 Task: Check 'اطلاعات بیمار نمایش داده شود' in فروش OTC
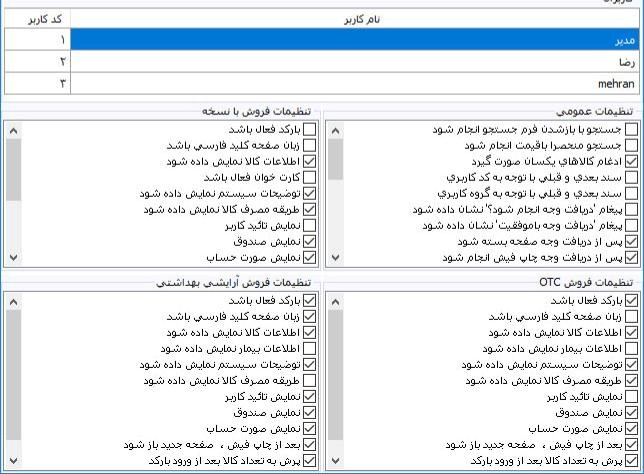pyautogui.click(x=631, y=349)
